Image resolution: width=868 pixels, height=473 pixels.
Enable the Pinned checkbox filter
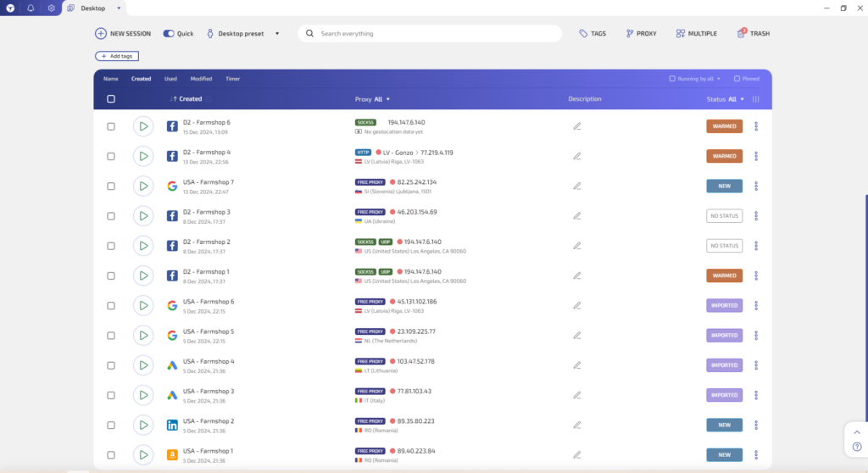(x=737, y=79)
